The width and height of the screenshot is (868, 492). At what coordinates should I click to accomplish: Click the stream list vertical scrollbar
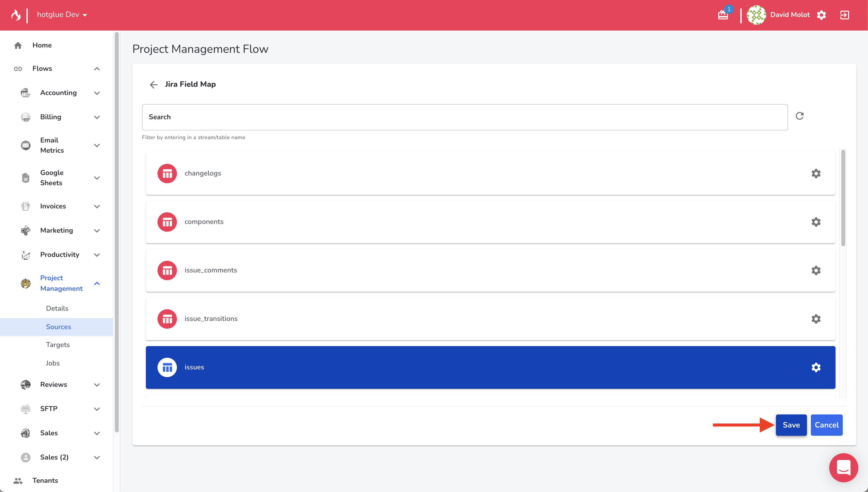(x=843, y=198)
